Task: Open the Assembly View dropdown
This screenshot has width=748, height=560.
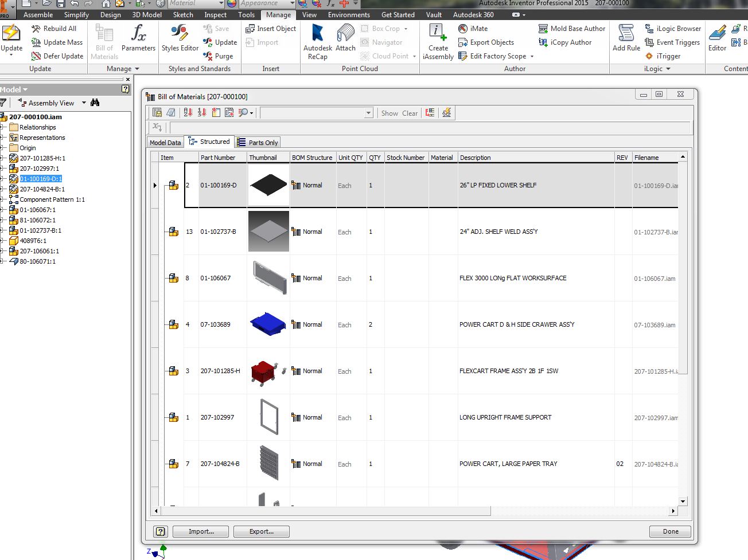Action: (x=84, y=103)
